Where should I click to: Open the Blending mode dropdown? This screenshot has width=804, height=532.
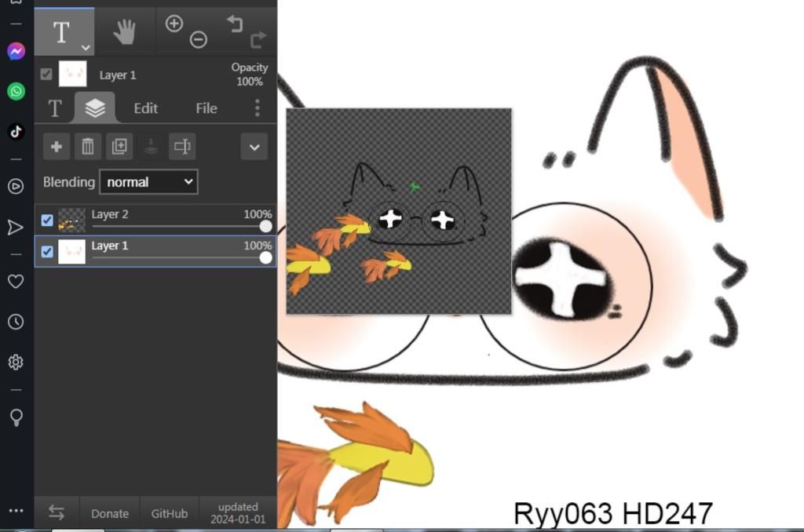tap(148, 182)
